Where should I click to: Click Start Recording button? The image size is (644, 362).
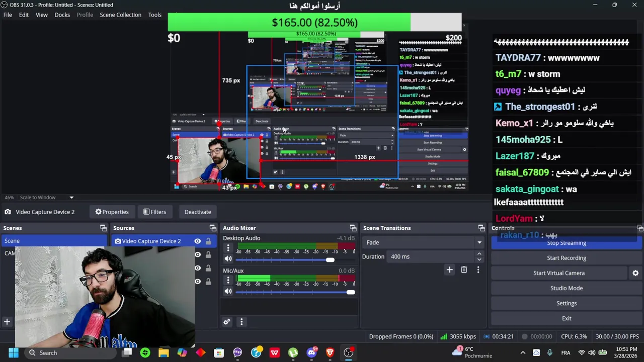click(x=567, y=258)
